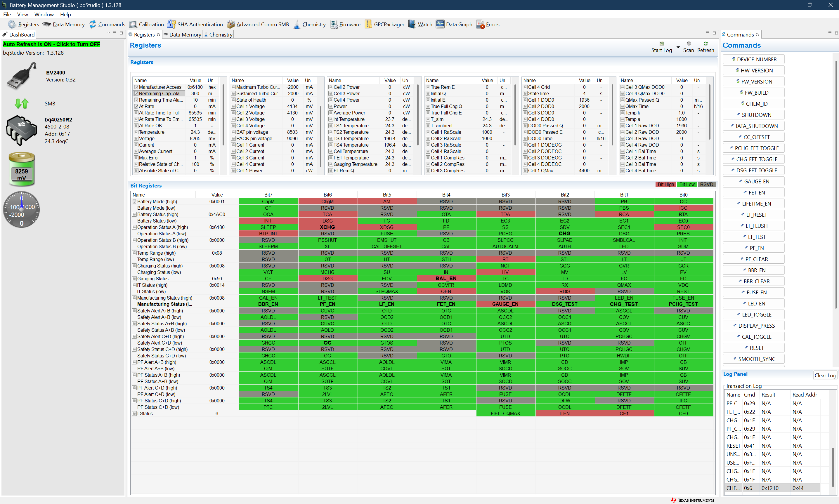Maximize the Commands panel
839x504 pixels.
pyautogui.click(x=836, y=33)
